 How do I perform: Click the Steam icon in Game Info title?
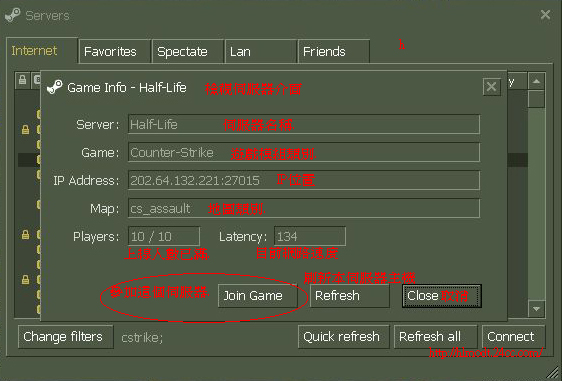click(54, 87)
